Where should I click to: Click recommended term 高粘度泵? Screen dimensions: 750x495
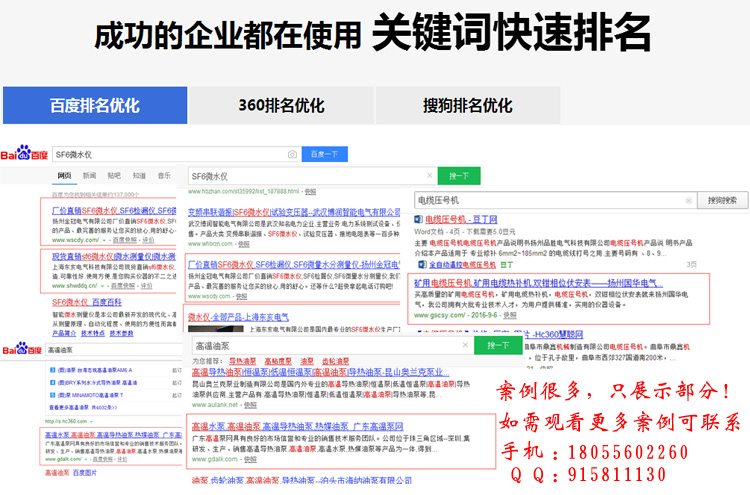[x=278, y=361]
